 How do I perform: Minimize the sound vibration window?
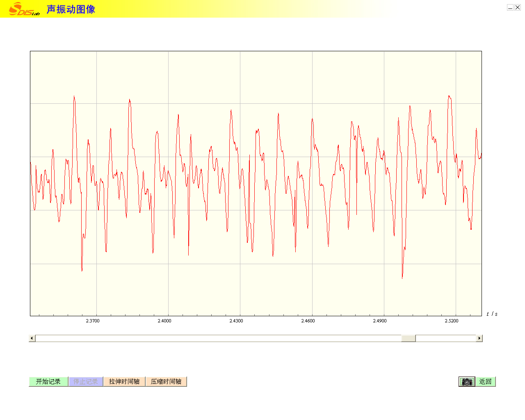(x=510, y=7)
